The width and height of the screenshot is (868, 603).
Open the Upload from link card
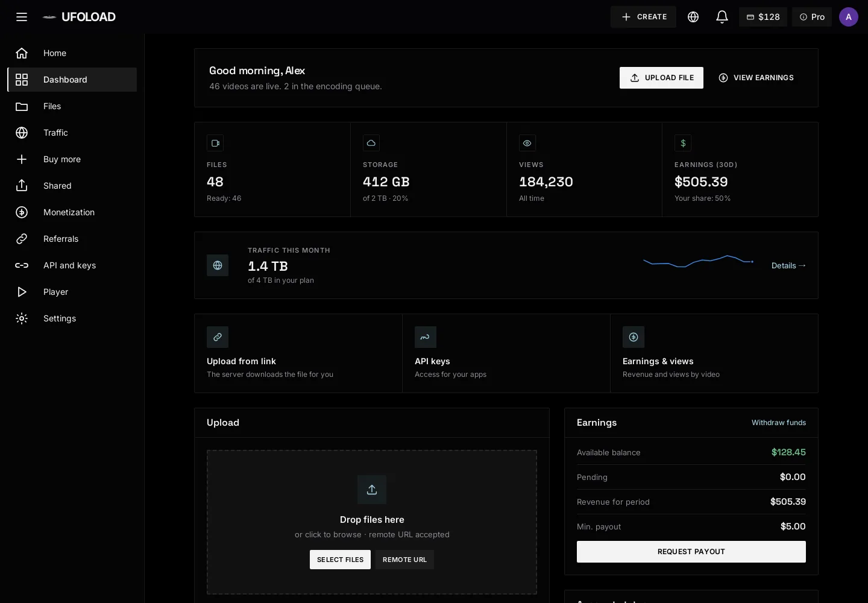(x=298, y=353)
